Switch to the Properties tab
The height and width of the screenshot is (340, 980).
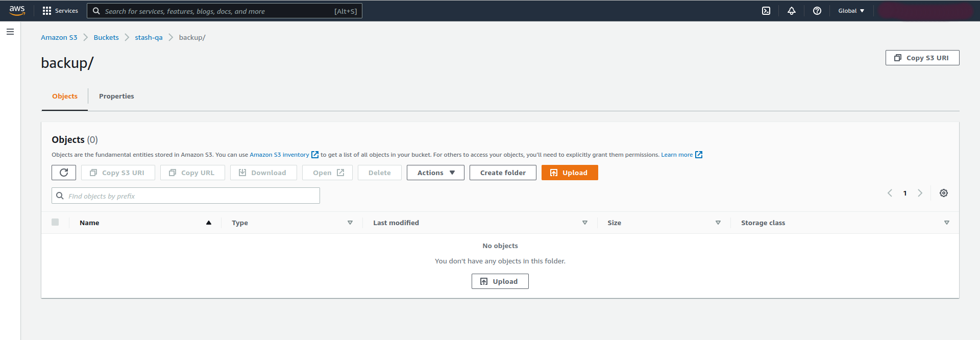(116, 96)
